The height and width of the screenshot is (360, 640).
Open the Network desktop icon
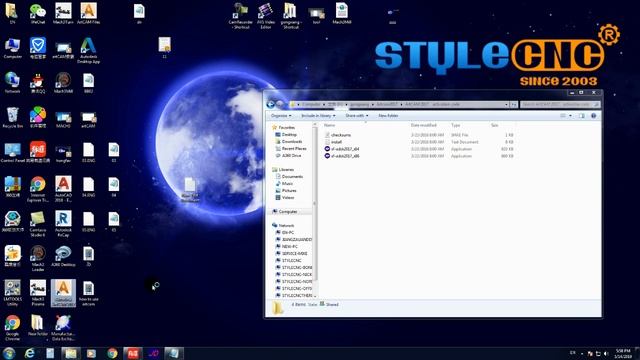[x=12, y=83]
